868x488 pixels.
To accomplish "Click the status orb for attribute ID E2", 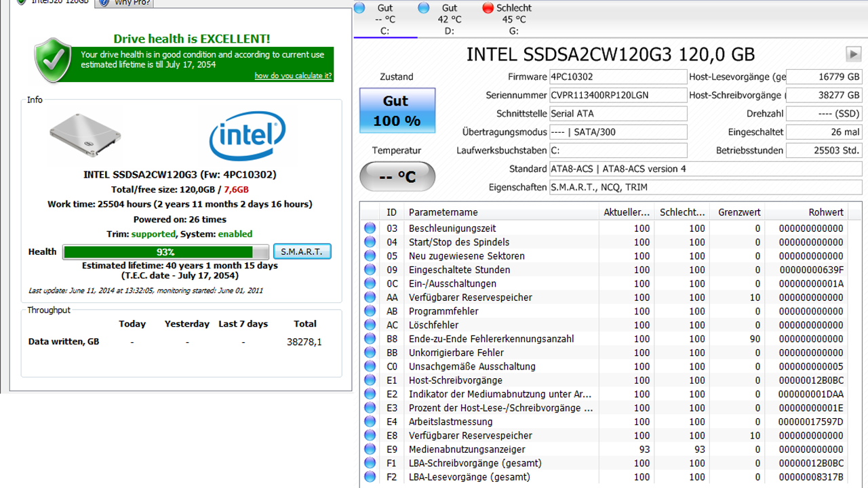I will pyautogui.click(x=370, y=394).
